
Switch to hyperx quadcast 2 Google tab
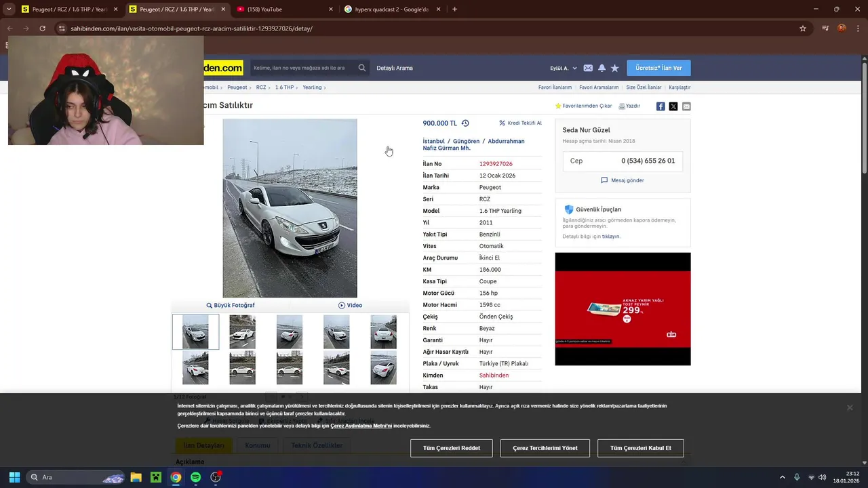coord(392,9)
